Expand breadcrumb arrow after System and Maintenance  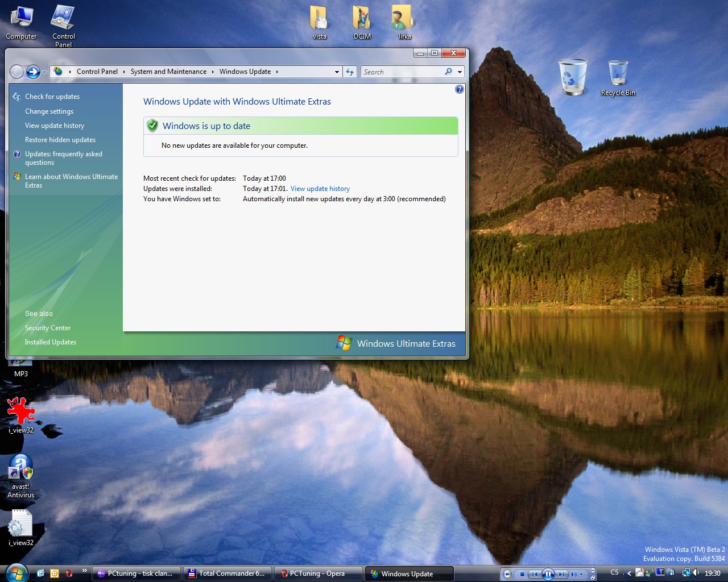click(x=213, y=72)
